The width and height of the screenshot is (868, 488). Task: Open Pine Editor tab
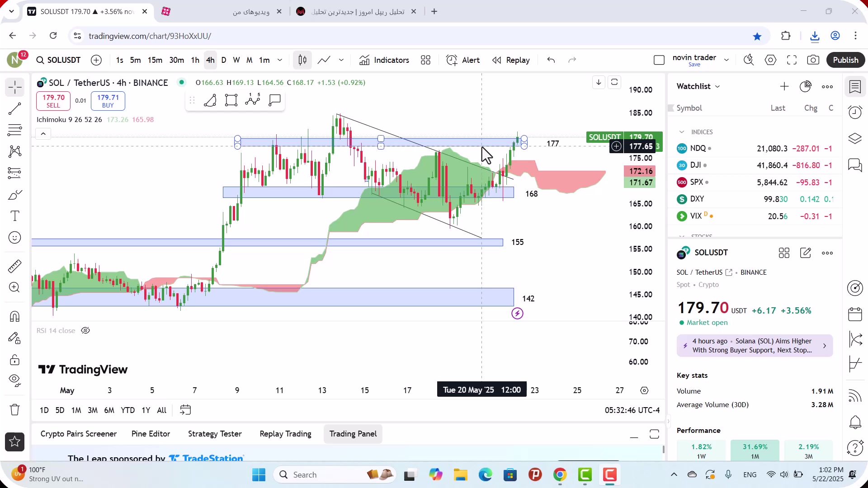[x=151, y=434]
